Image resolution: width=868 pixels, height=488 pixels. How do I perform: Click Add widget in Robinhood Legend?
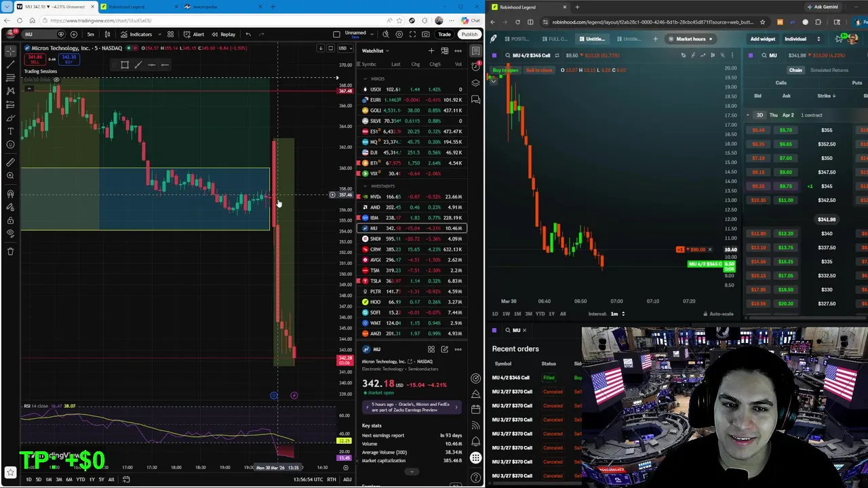(x=762, y=39)
